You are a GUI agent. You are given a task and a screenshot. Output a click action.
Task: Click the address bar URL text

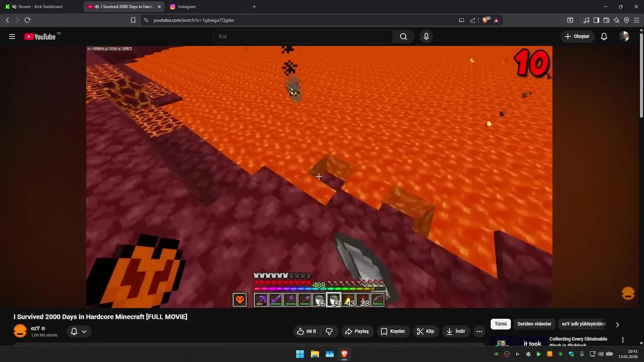(194, 20)
